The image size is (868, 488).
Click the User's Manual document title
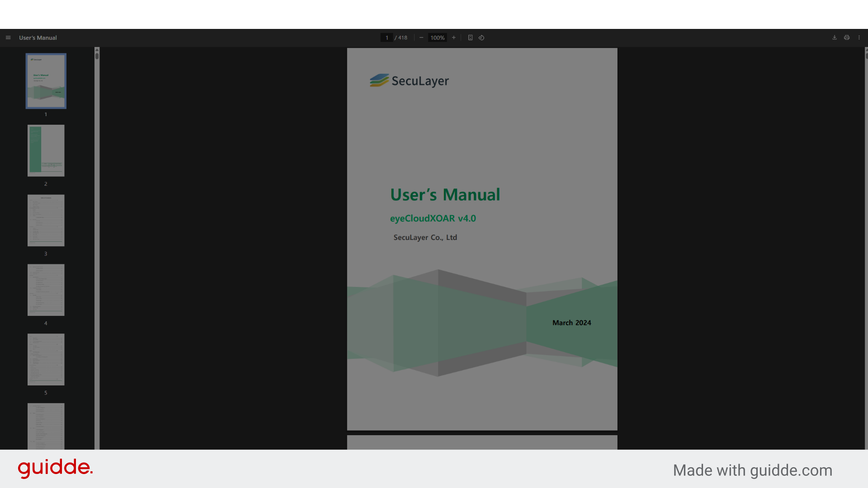coord(38,38)
